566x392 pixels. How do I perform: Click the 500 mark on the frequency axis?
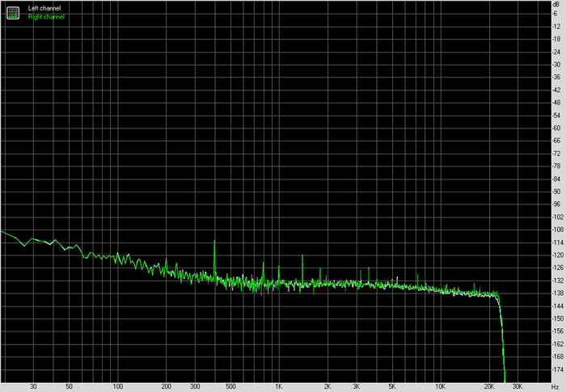point(230,386)
